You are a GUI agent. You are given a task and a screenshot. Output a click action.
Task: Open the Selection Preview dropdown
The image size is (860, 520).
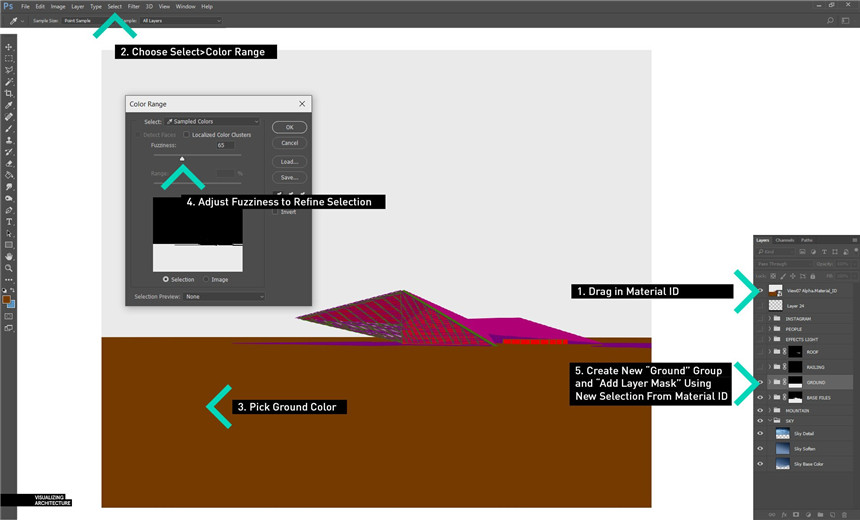(224, 297)
